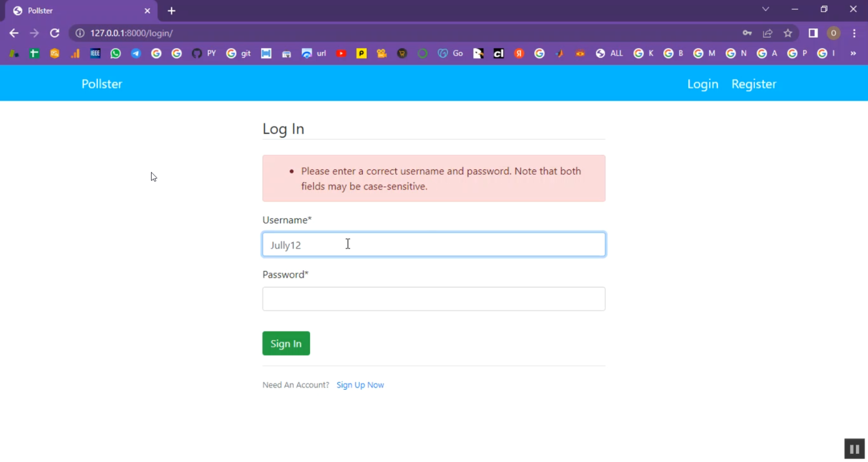The height and width of the screenshot is (462, 868).
Task: Open the WhatsApp bookmark
Action: point(116,53)
